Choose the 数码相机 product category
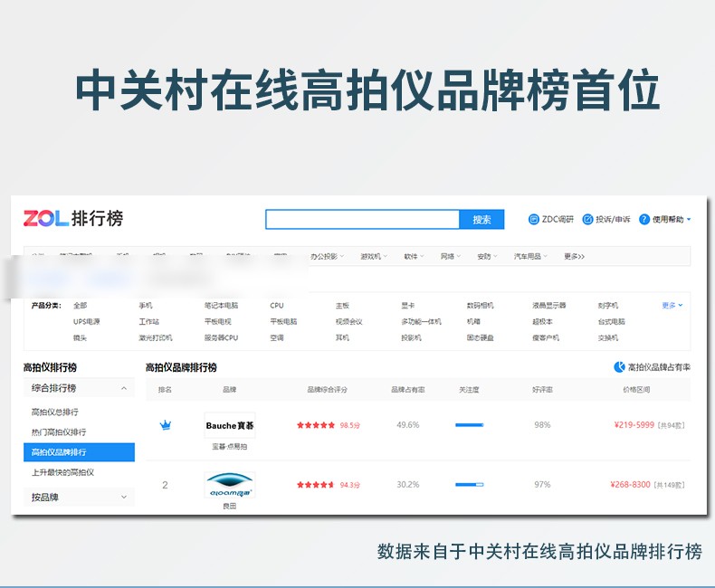 click(x=481, y=306)
